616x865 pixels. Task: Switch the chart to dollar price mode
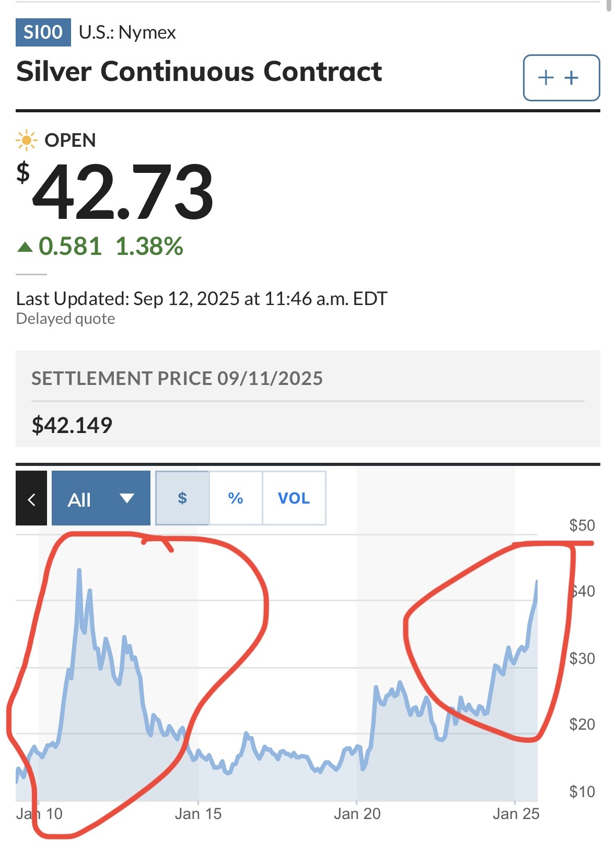pos(182,498)
